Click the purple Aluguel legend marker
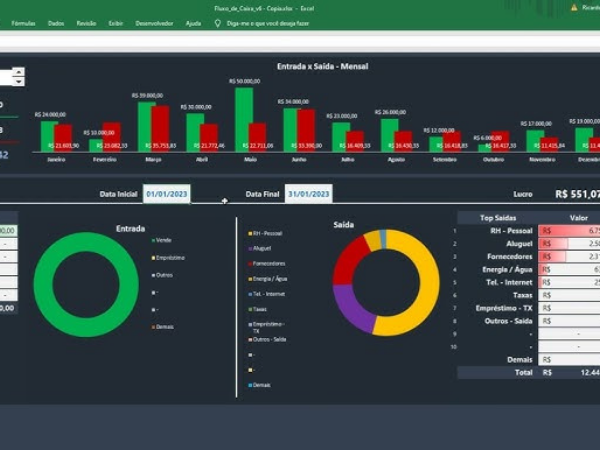Image resolution: width=600 pixels, height=450 pixels. (248, 248)
